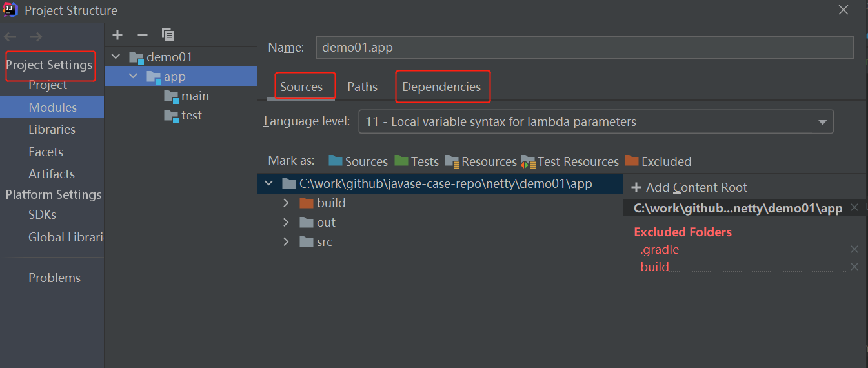This screenshot has width=868, height=368.
Task: Switch to the Paths tab
Action: pyautogui.click(x=362, y=87)
